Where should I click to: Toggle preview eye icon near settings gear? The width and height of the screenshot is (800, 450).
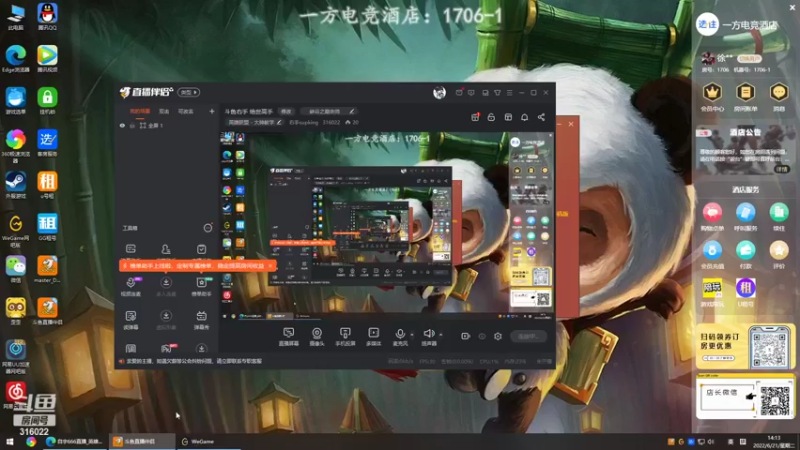click(482, 336)
